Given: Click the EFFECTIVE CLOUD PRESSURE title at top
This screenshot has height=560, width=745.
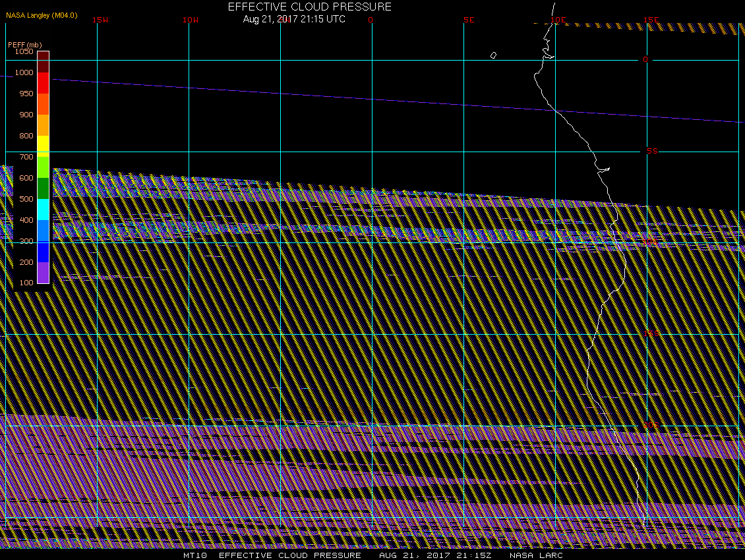Looking at the screenshot, I should pyautogui.click(x=310, y=7).
